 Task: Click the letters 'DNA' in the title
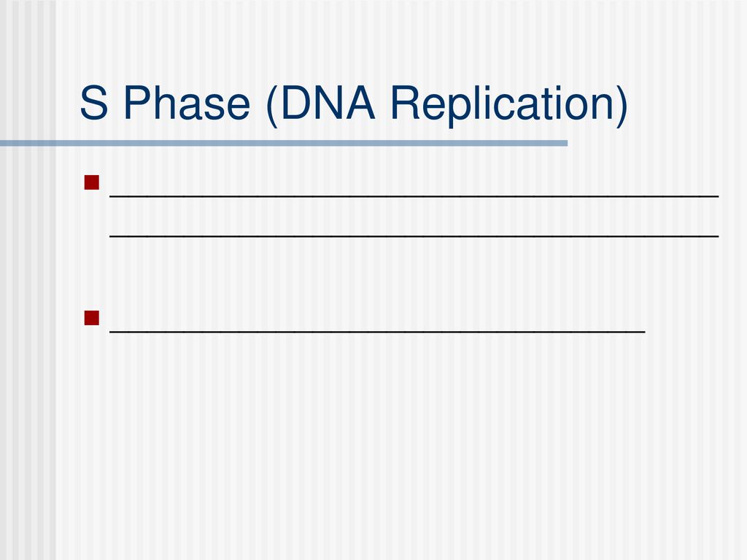pyautogui.click(x=328, y=102)
